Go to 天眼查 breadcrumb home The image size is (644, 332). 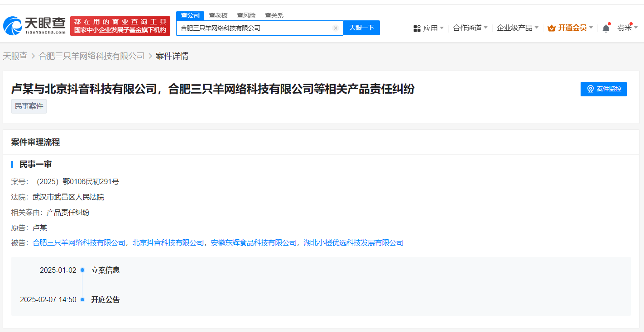click(x=15, y=56)
